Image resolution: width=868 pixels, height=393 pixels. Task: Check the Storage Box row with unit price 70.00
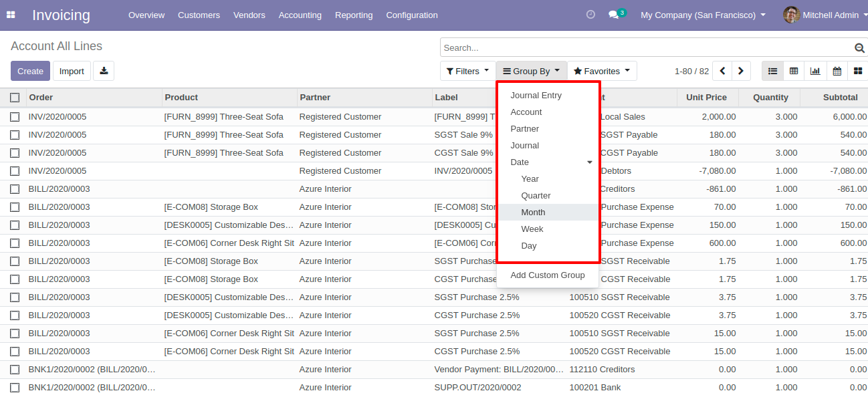click(15, 207)
